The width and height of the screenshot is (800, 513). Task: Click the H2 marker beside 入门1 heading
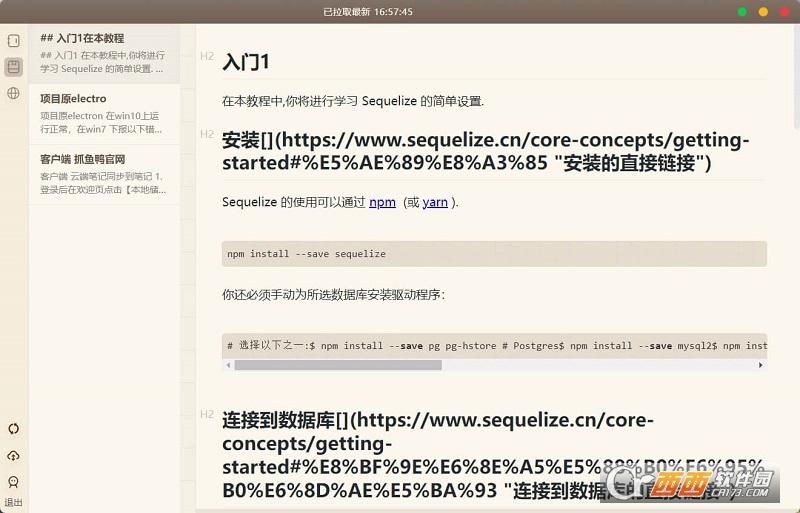pos(207,56)
